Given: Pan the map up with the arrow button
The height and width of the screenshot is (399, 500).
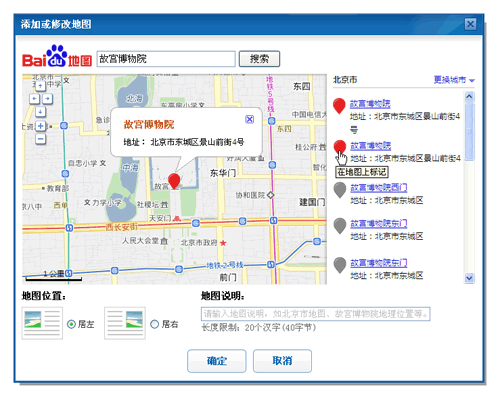Looking at the screenshot, I should point(40,86).
